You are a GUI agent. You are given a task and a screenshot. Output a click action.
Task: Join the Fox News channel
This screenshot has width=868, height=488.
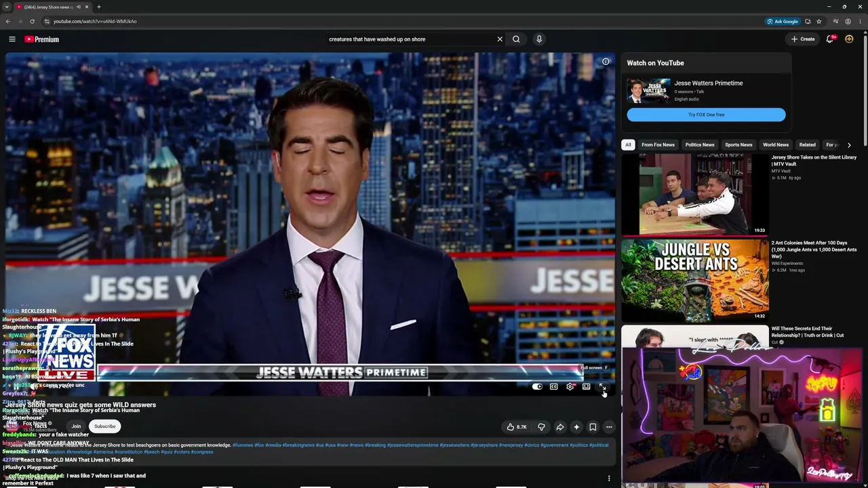point(76,426)
